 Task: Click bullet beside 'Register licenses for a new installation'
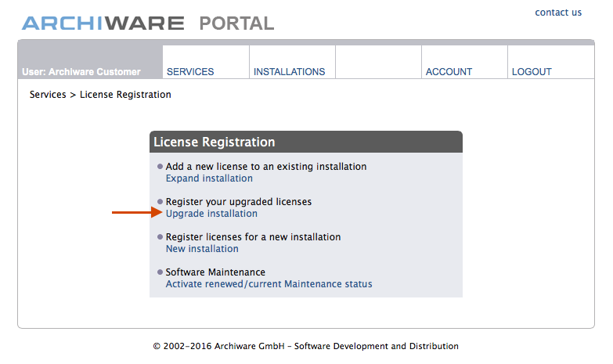tap(160, 237)
